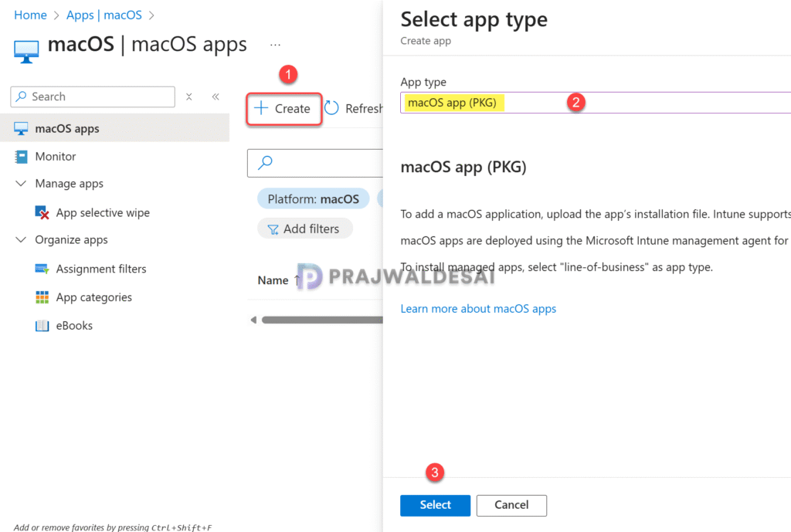Open the ellipsis more options menu
Image resolution: width=791 pixels, height=532 pixels.
click(275, 45)
